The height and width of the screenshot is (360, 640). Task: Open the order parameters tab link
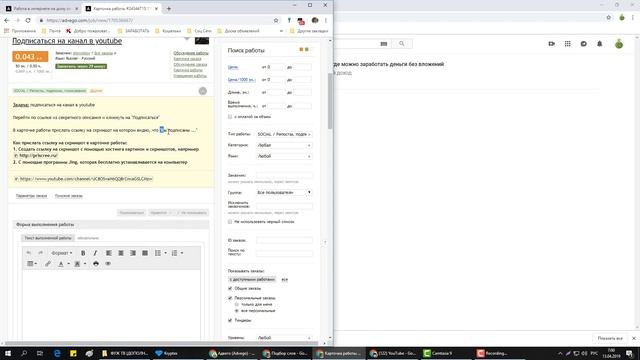point(31,196)
